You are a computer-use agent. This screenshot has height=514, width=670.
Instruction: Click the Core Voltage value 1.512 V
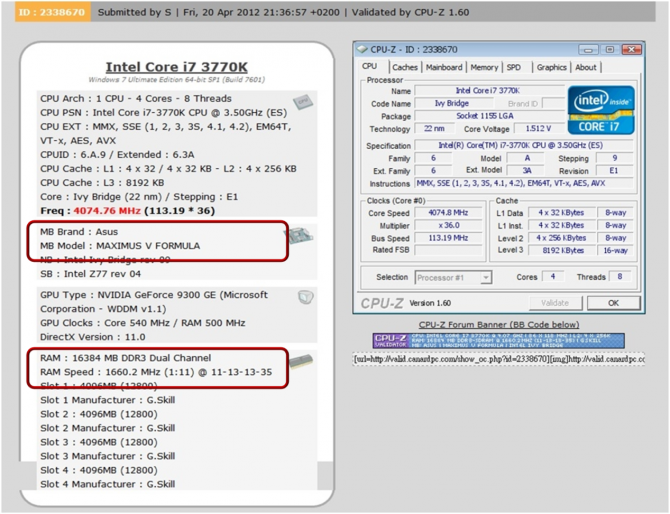coord(539,129)
